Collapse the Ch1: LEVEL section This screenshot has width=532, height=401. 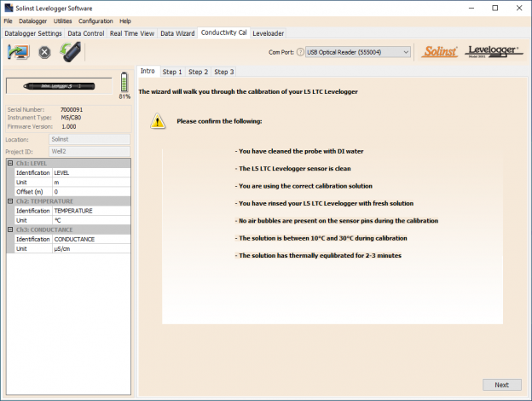point(10,163)
